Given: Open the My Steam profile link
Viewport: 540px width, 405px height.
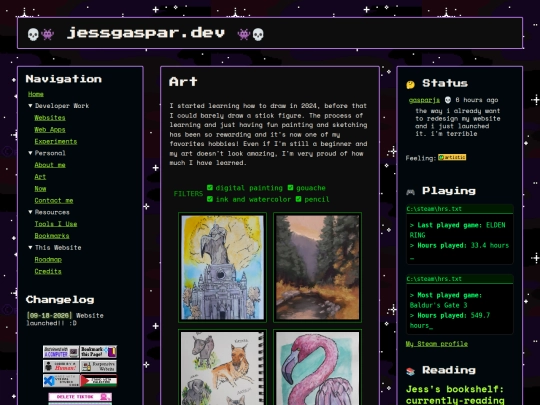Looking at the screenshot, I should tap(437, 344).
